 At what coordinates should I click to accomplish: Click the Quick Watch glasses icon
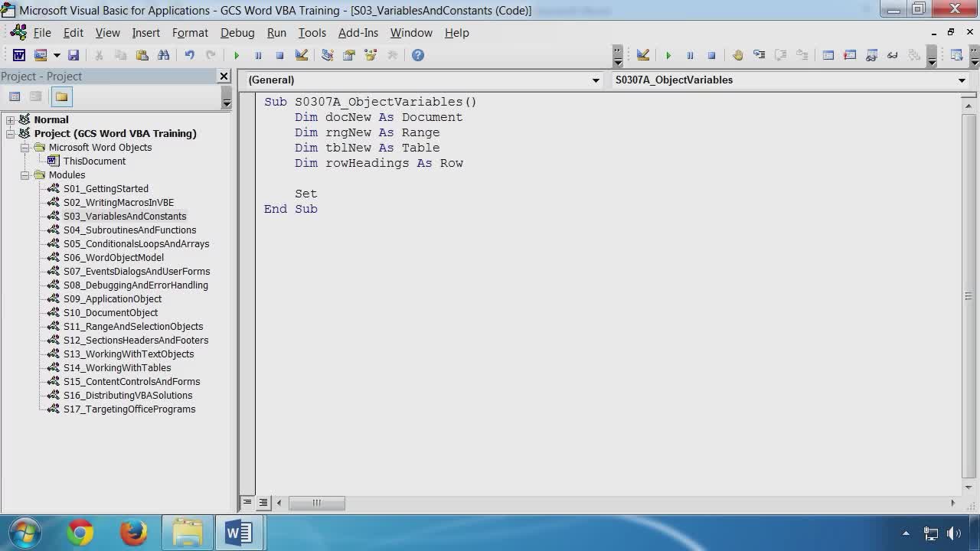pyautogui.click(x=893, y=55)
